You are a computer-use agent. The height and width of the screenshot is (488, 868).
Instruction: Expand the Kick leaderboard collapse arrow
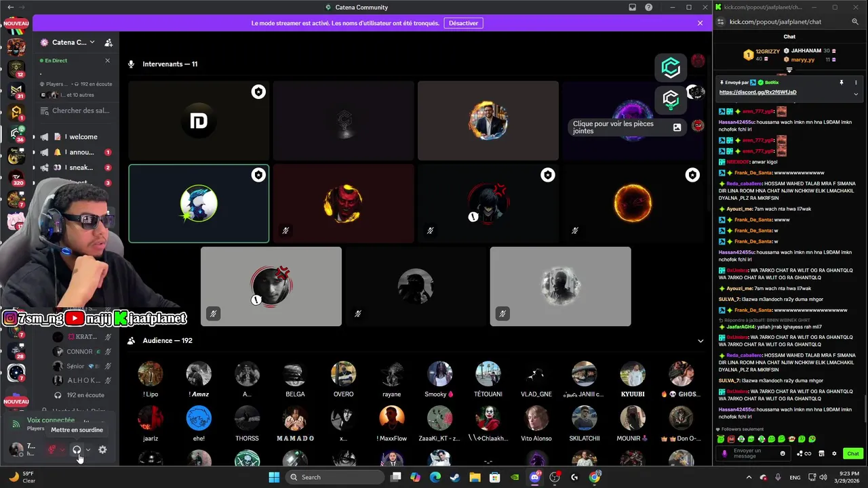789,70
